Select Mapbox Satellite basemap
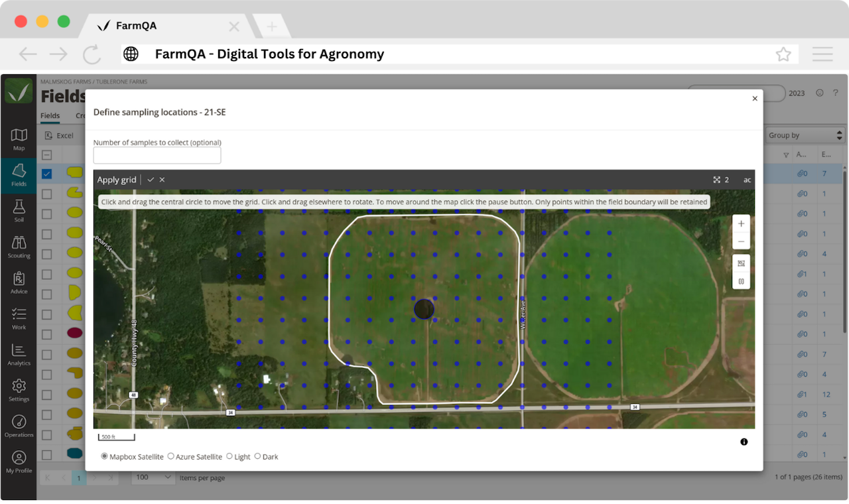Image resolution: width=849 pixels, height=504 pixels. [x=105, y=456]
